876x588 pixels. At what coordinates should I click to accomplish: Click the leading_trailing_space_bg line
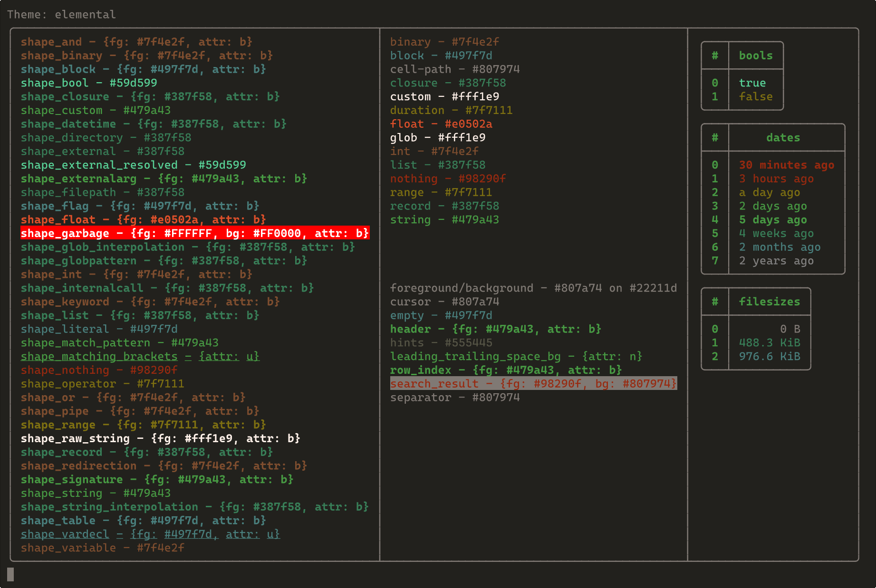point(516,357)
